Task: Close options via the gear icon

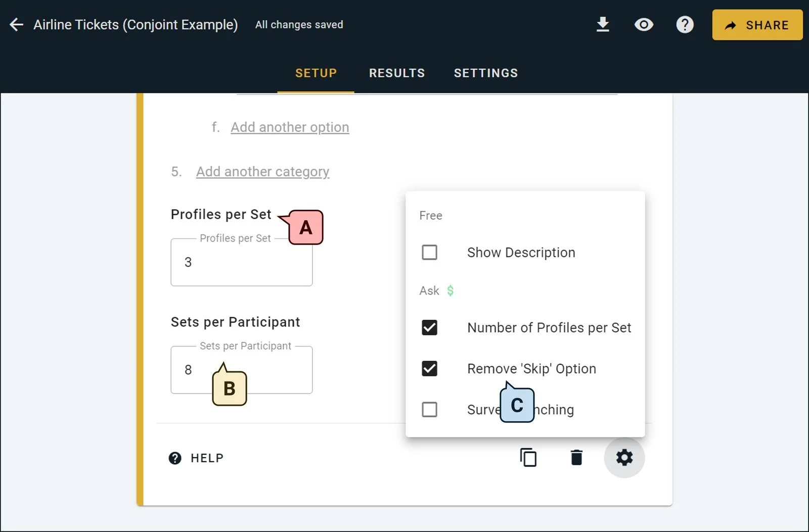Action: (624, 457)
